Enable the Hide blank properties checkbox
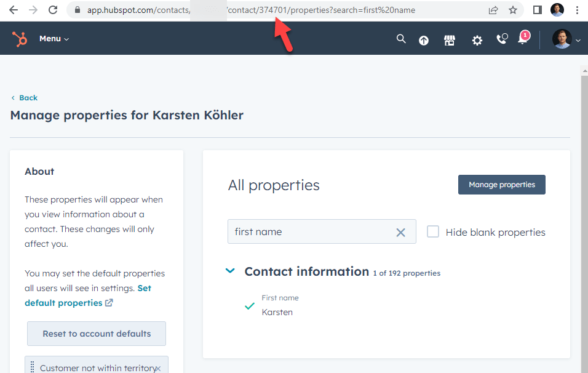The image size is (588, 373). click(433, 231)
